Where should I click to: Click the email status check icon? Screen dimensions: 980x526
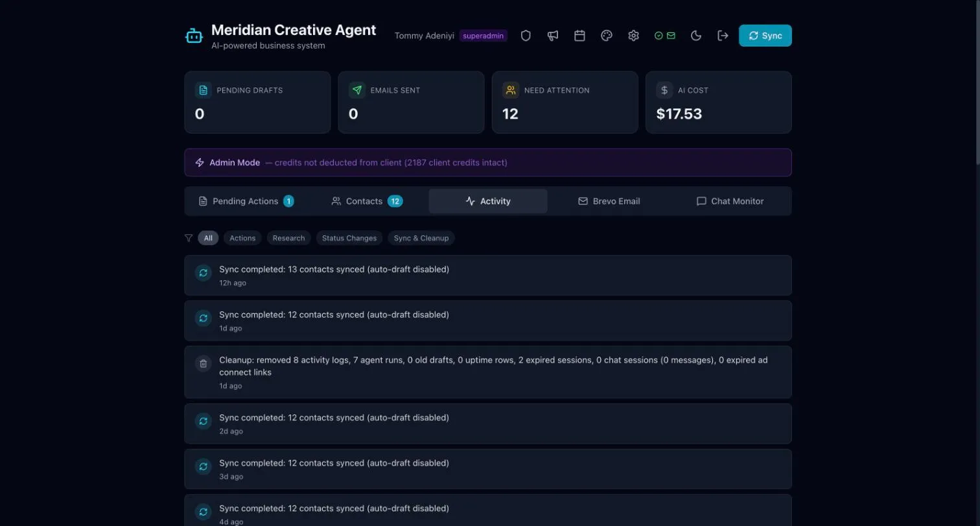pyautogui.click(x=665, y=36)
